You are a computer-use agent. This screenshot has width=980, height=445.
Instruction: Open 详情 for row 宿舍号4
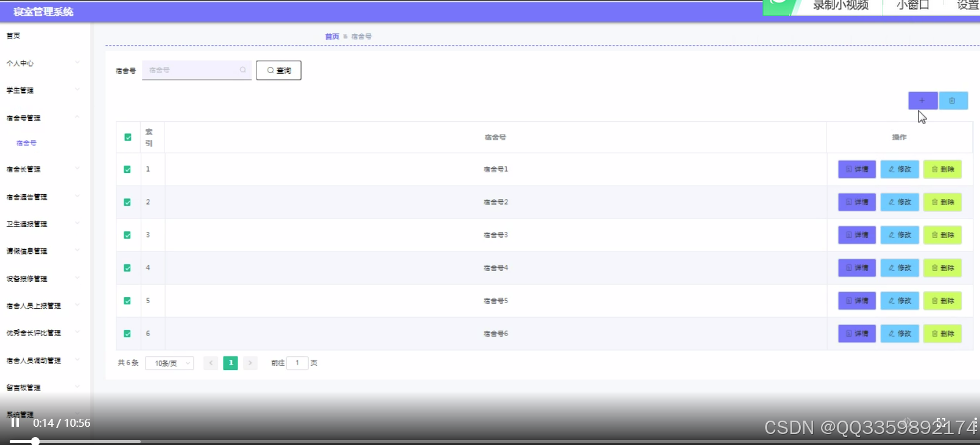[x=857, y=268]
